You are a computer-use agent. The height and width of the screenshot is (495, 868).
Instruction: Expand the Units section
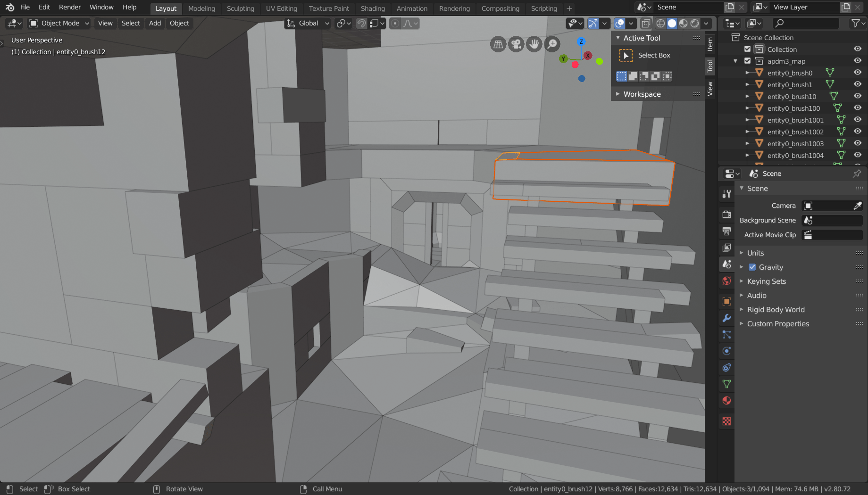point(755,253)
